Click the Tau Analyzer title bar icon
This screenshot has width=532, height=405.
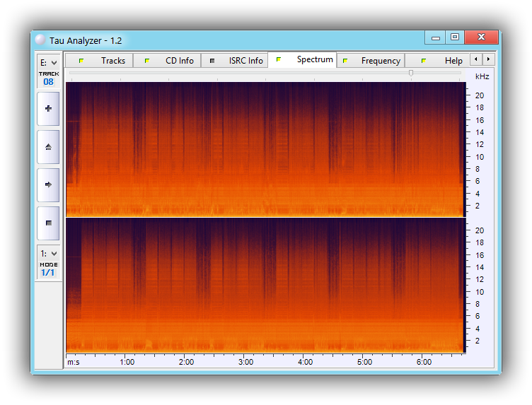[x=40, y=40]
